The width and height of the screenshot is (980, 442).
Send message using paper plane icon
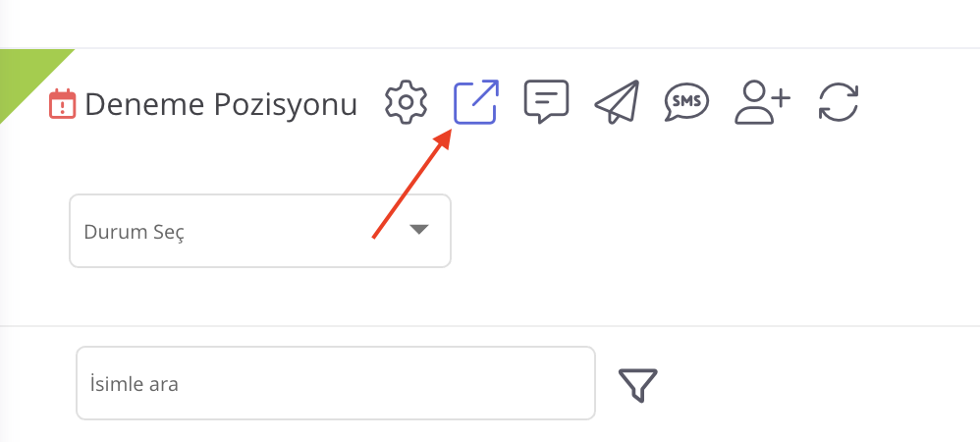617,102
